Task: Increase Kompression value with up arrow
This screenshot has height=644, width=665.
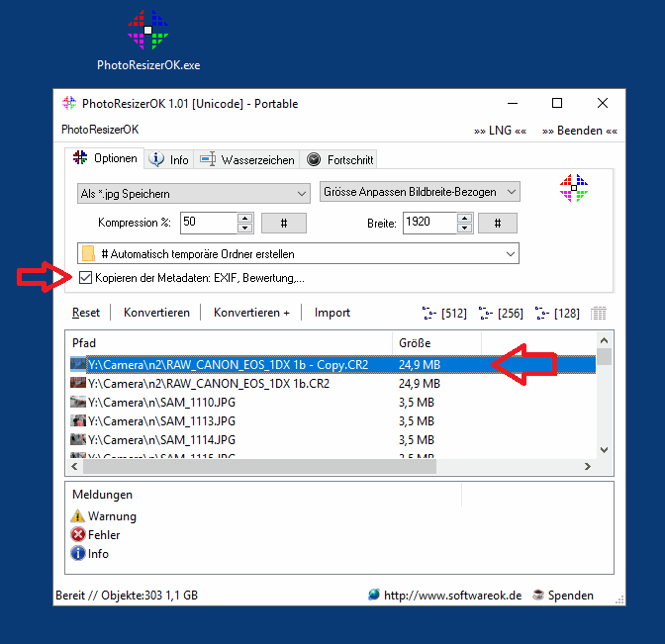Action: [244, 219]
